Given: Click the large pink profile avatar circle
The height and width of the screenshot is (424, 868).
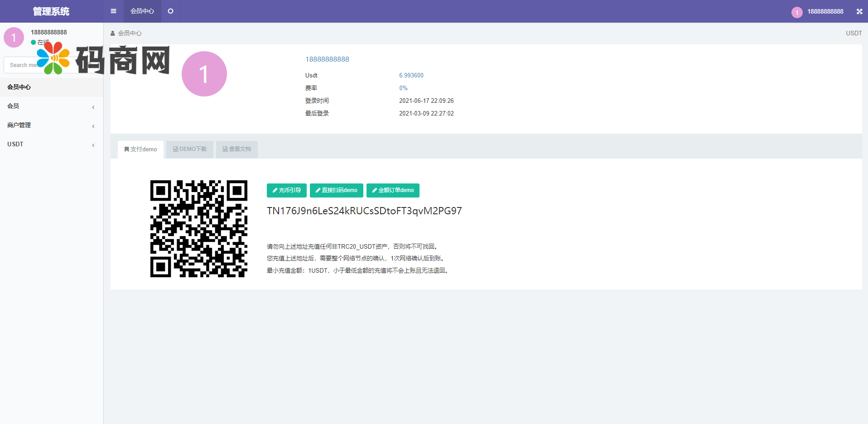Looking at the screenshot, I should 204,74.
